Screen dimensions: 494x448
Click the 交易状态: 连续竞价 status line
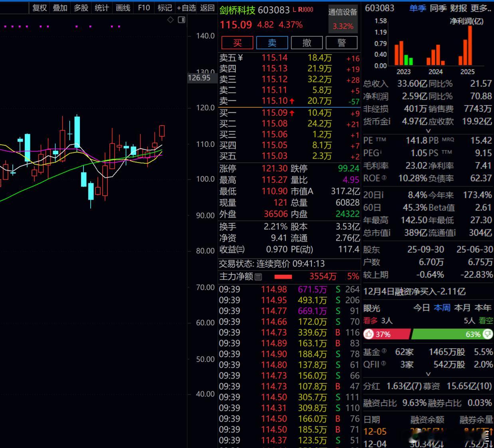(272, 264)
